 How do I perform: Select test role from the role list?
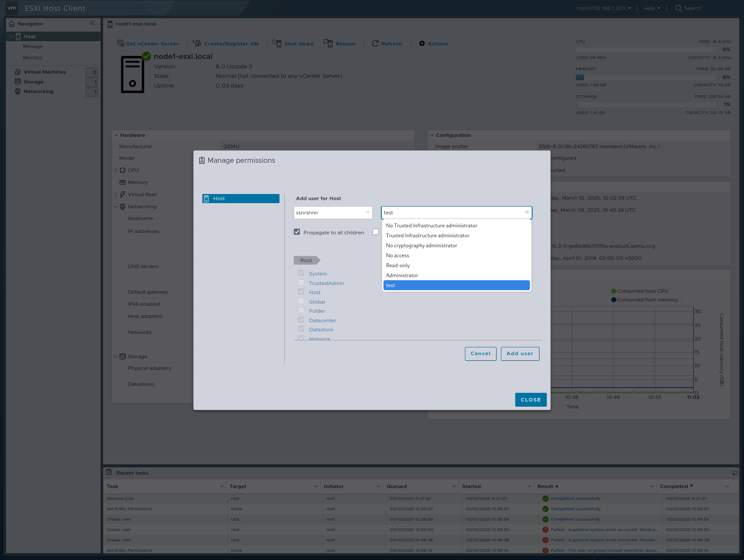(x=456, y=285)
